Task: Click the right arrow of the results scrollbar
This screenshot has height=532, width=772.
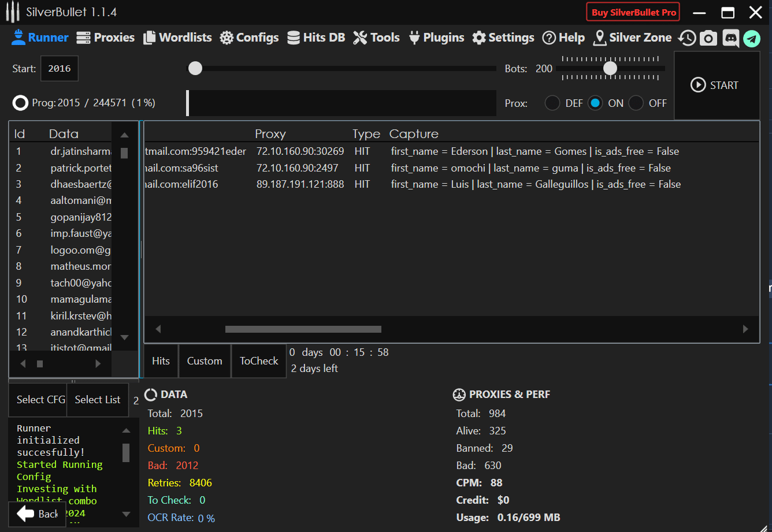Action: pos(745,329)
